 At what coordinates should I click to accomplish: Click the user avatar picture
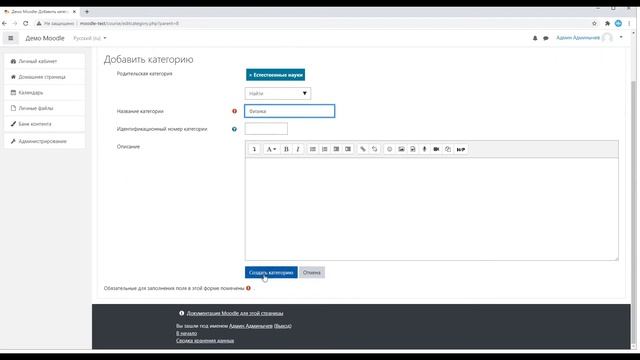tap(607, 38)
